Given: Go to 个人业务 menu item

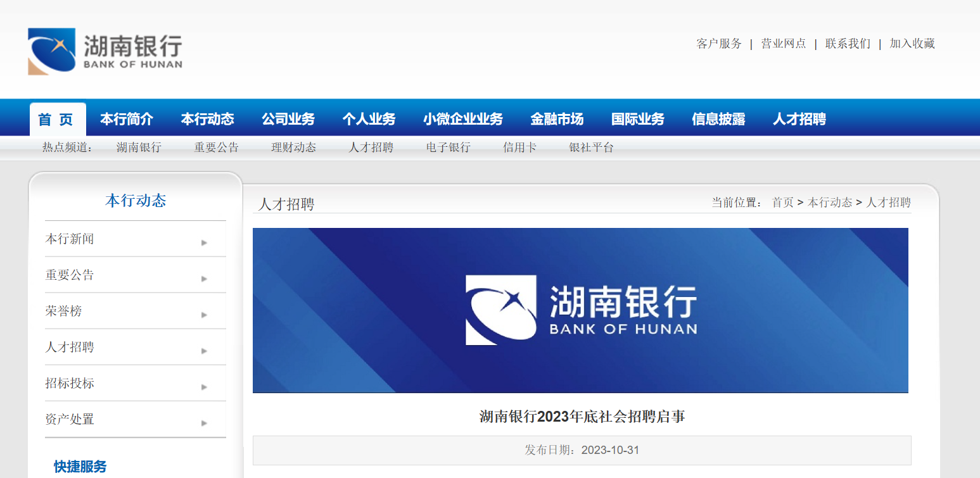Looking at the screenshot, I should (369, 119).
